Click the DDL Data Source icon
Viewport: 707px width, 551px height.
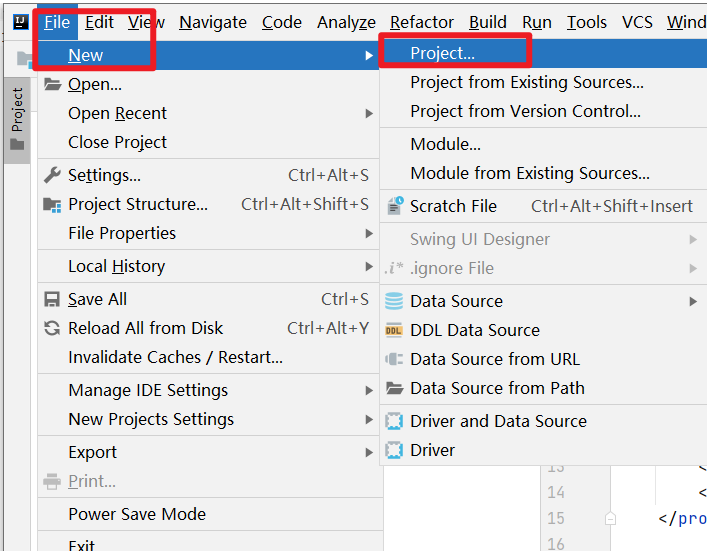(x=394, y=330)
